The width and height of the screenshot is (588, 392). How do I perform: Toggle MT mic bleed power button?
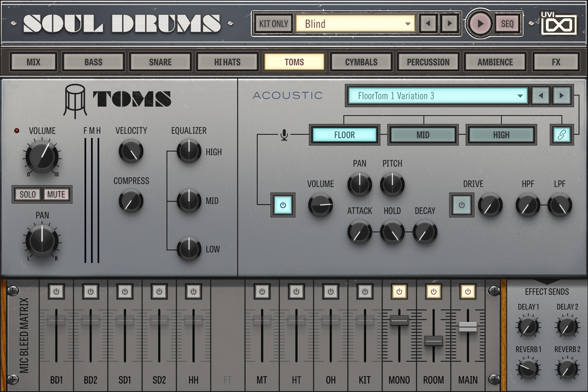coord(262,292)
